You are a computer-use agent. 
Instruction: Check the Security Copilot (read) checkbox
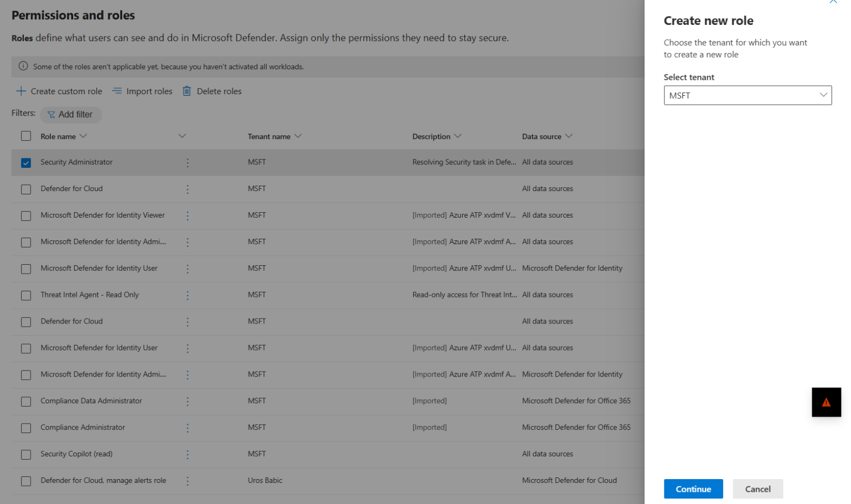point(26,455)
